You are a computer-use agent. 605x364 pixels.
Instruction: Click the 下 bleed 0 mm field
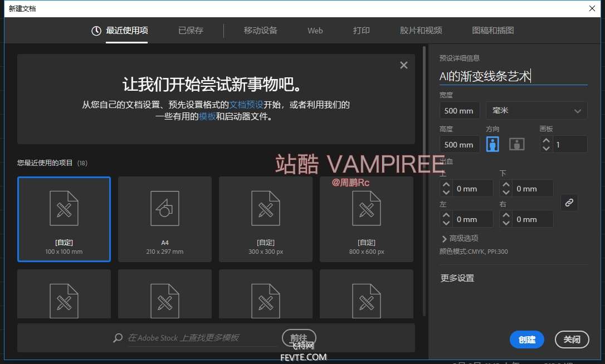point(533,189)
